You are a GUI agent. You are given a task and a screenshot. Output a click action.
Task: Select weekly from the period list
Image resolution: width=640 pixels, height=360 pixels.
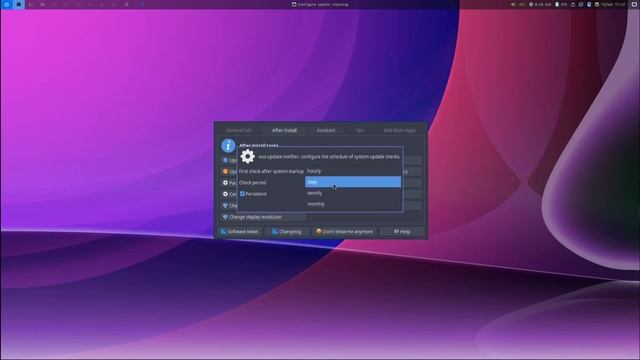(353, 193)
